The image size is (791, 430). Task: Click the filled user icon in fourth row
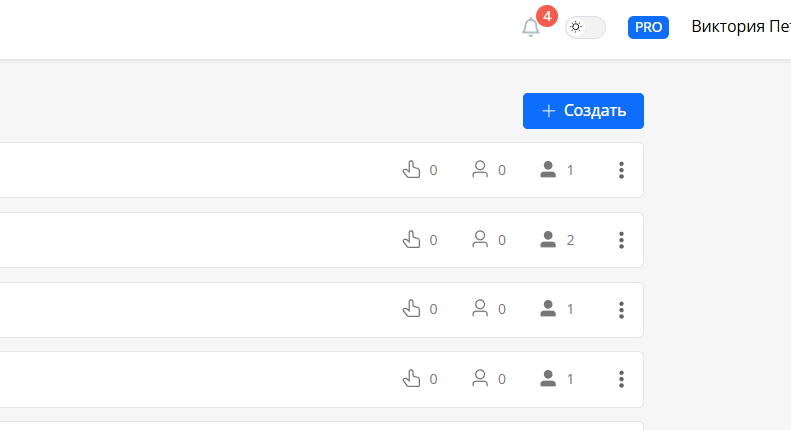point(548,379)
